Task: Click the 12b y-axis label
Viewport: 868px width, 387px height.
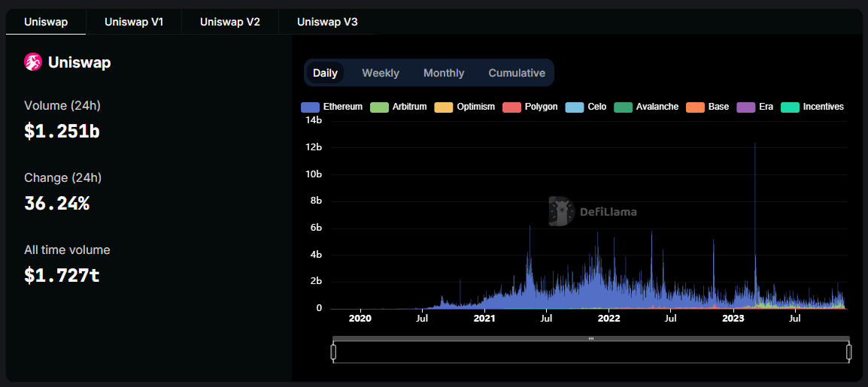Action: click(x=314, y=147)
